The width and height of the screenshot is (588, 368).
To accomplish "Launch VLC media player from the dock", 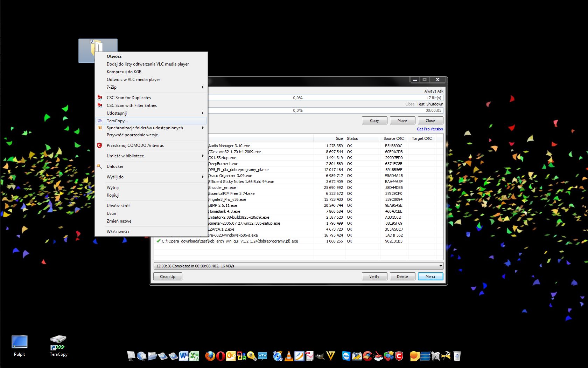I will click(289, 356).
